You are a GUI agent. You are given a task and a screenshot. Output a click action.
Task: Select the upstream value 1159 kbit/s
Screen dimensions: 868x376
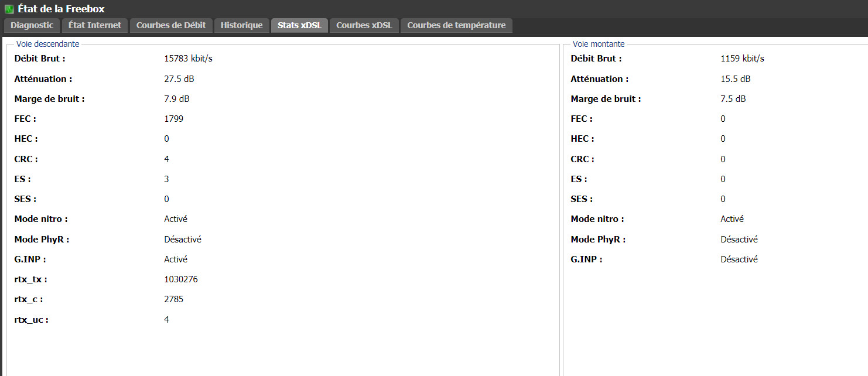[x=742, y=59]
